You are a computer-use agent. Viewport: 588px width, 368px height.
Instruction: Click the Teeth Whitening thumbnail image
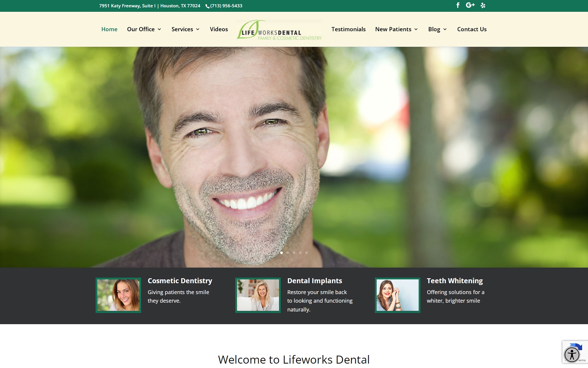tap(398, 295)
